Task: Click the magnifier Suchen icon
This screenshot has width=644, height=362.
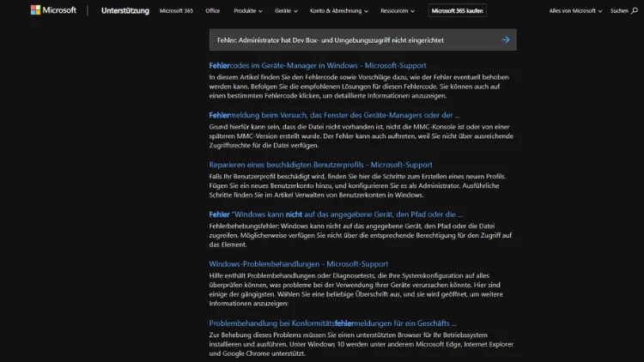Action: click(635, 10)
